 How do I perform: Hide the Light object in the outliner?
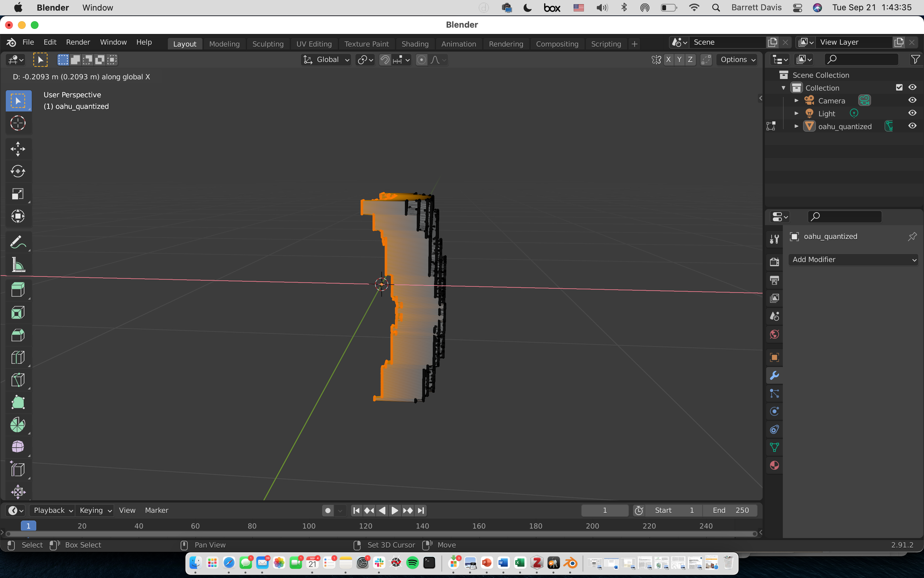tap(912, 113)
